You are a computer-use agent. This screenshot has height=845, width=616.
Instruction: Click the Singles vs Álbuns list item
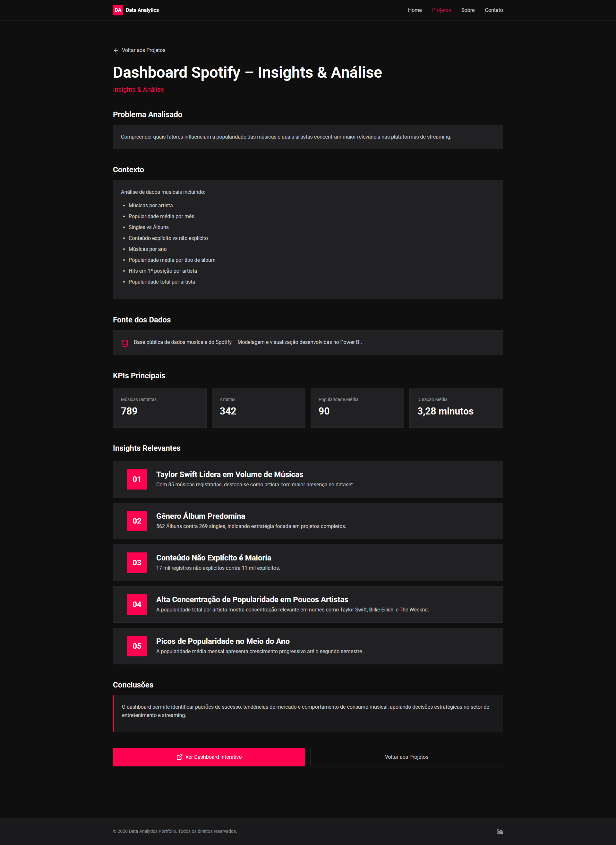[x=149, y=227]
